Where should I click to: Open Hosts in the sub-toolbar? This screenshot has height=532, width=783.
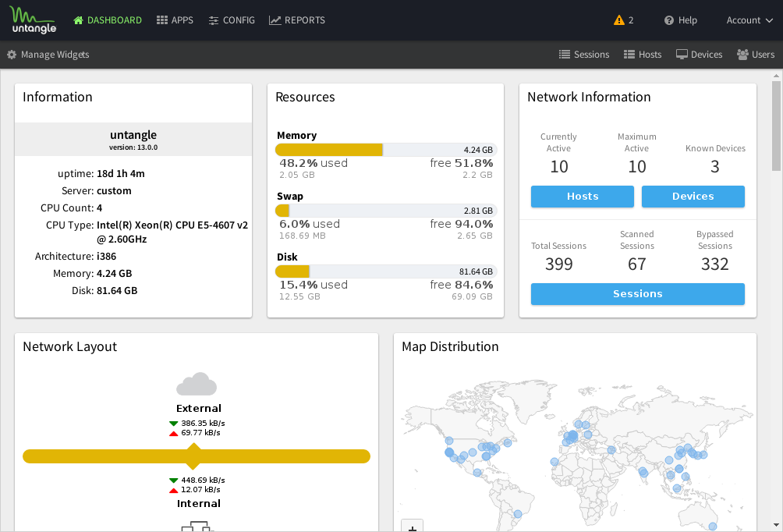pyautogui.click(x=643, y=55)
